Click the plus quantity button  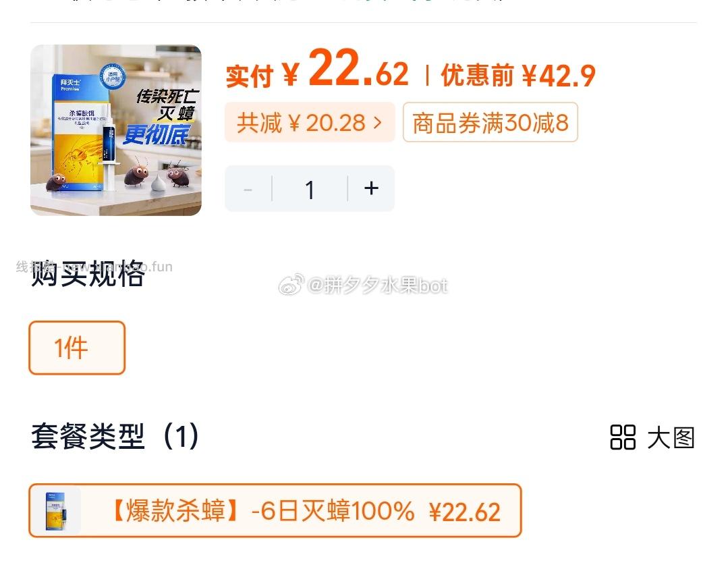tap(371, 188)
